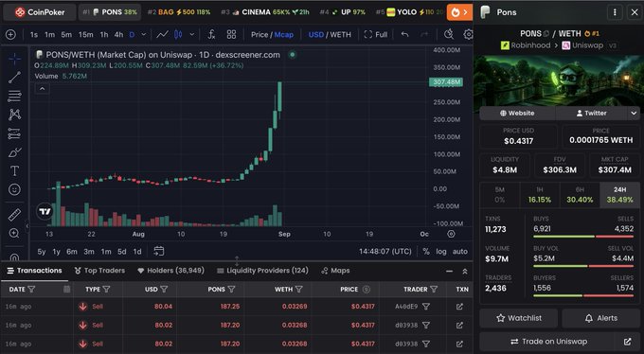This screenshot has width=644, height=354.
Task: Open the DATE column filter
Action: pos(31,289)
